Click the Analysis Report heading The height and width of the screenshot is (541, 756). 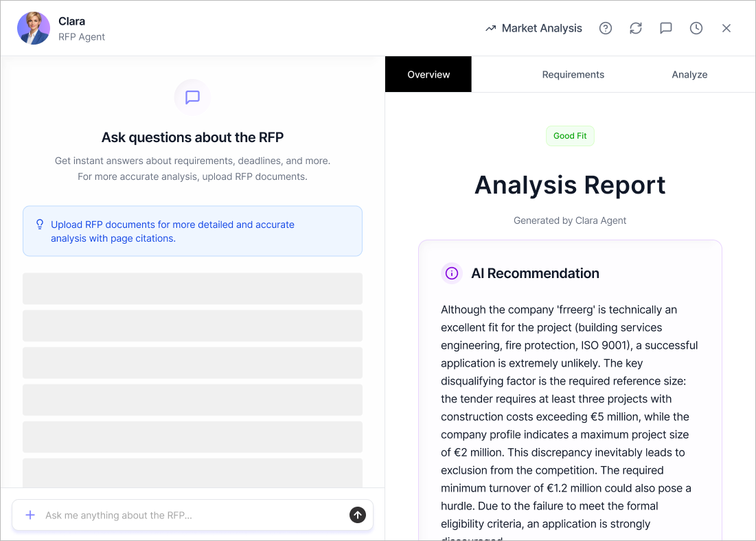pos(570,185)
